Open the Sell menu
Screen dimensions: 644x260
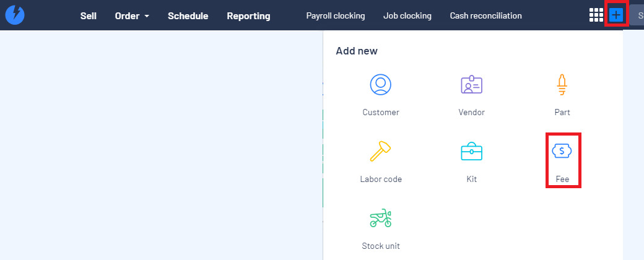pos(89,16)
